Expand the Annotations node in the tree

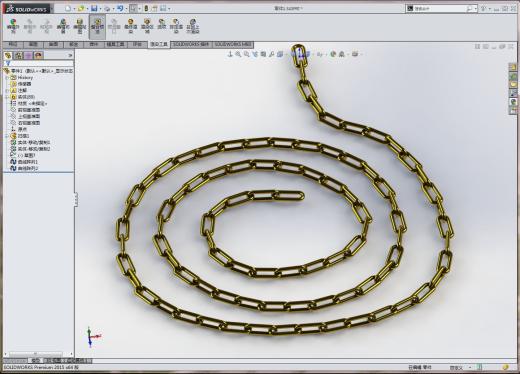[7, 90]
